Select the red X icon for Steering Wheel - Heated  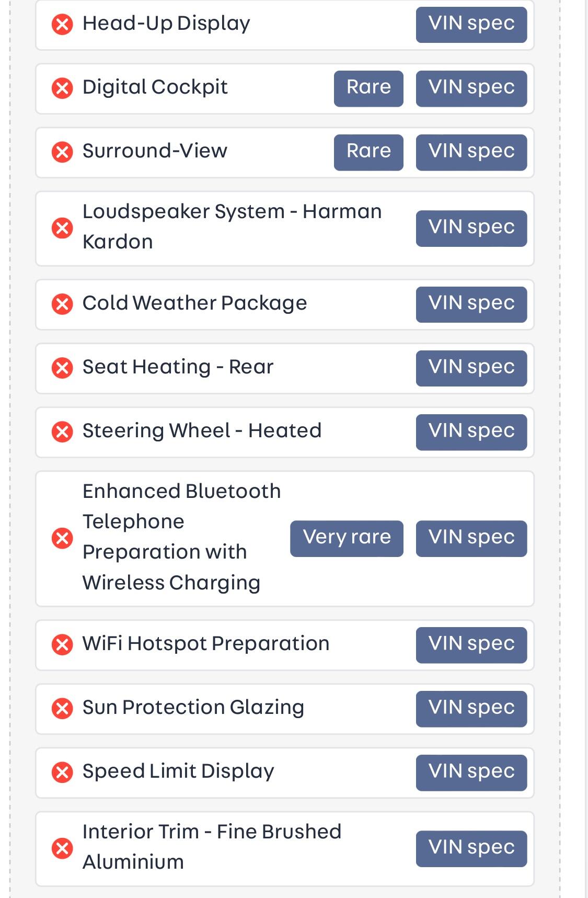(62, 431)
